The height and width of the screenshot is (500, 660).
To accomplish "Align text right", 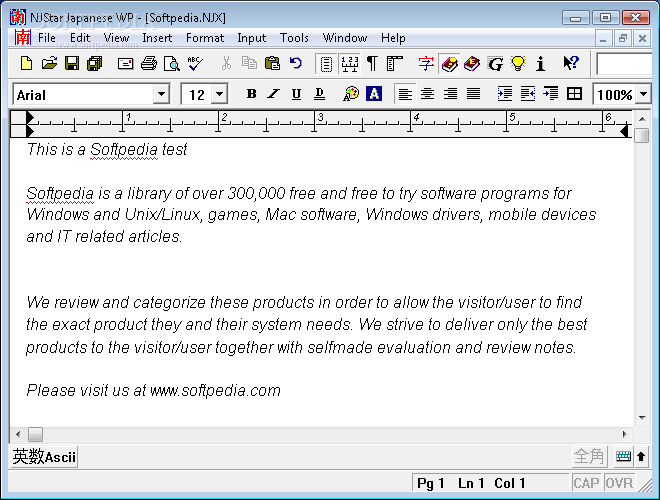I will [450, 94].
